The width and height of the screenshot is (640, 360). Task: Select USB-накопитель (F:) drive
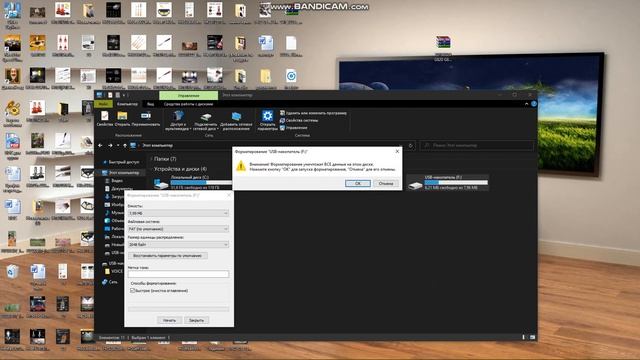tap(448, 182)
